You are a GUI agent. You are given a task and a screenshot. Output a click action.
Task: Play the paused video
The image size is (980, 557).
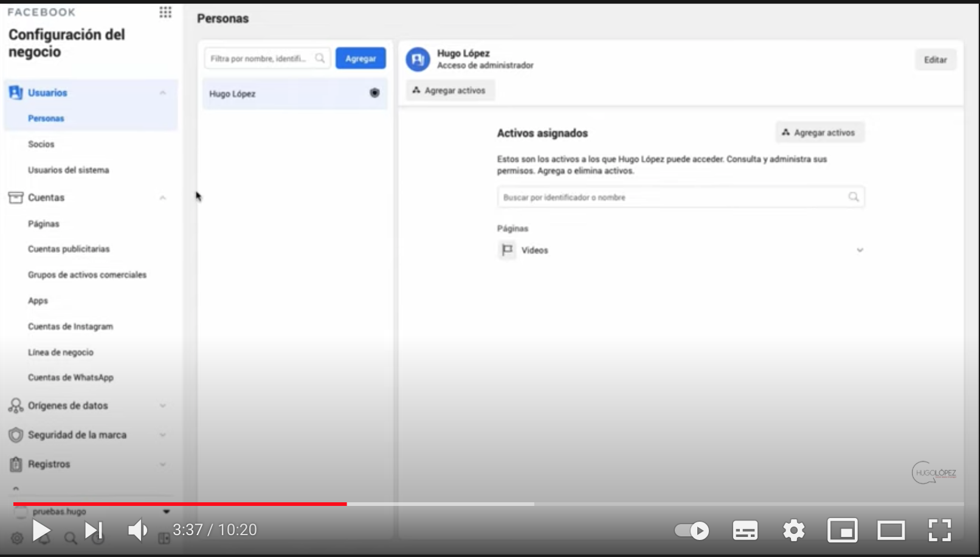click(x=41, y=531)
